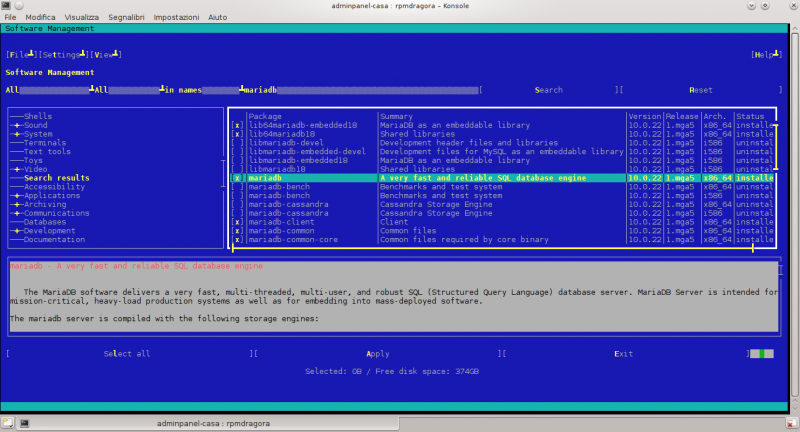Uncheck the mariadb-common-core package box

click(x=237, y=240)
